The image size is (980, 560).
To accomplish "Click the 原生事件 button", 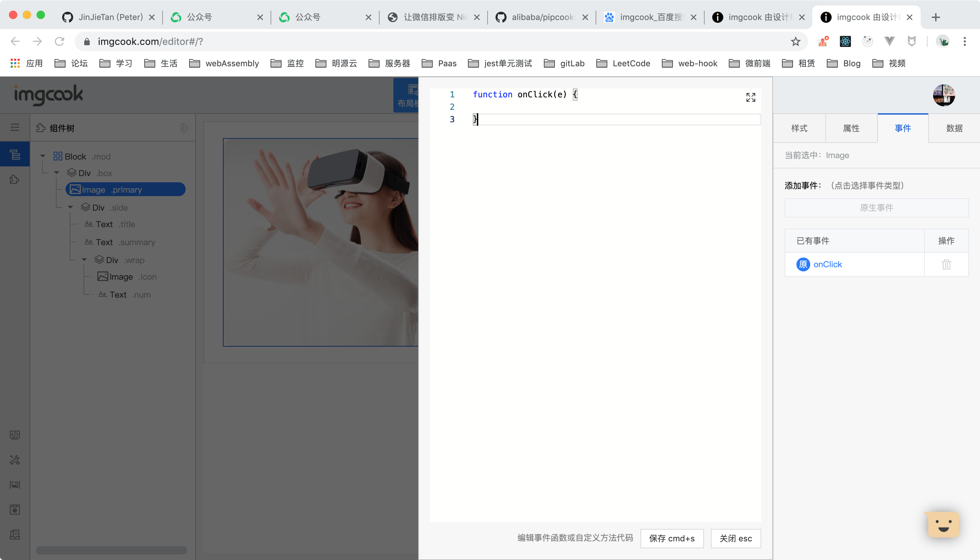I will [x=876, y=208].
